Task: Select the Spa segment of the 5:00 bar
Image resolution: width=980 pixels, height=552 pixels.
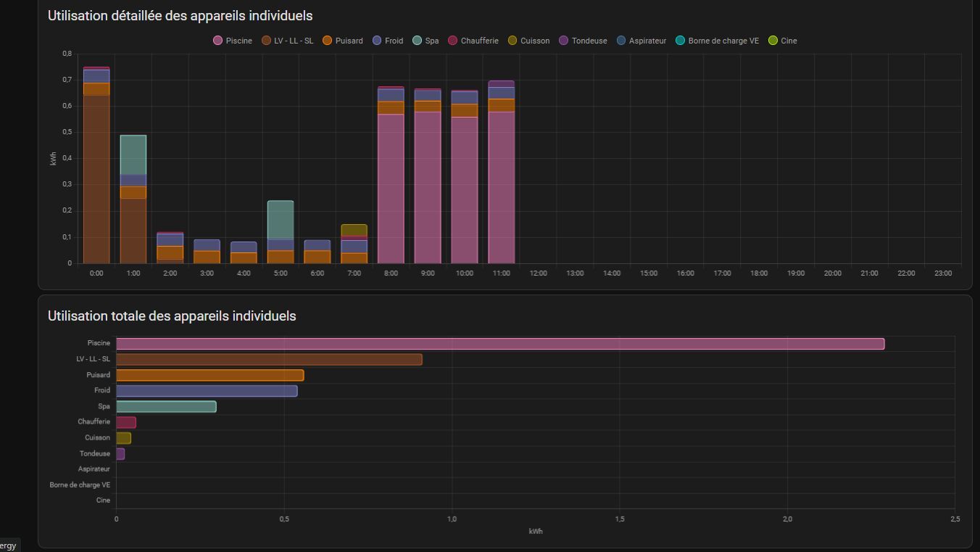Action: pos(281,220)
